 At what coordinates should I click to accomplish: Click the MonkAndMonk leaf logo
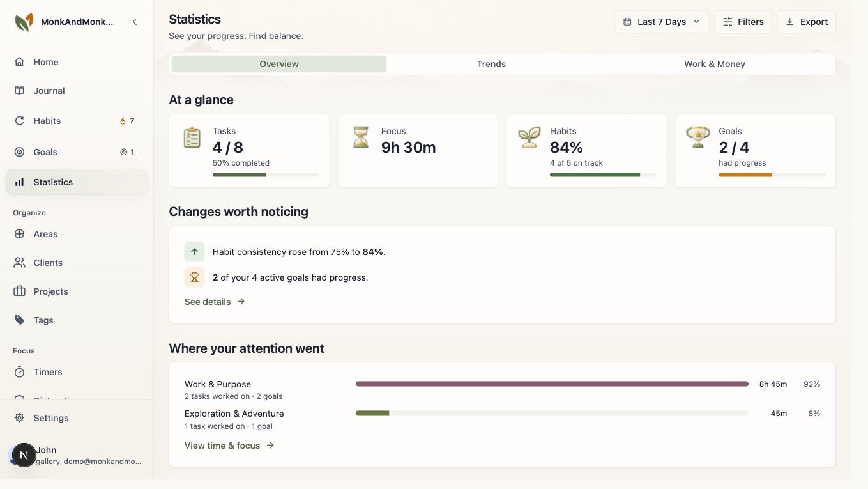point(24,22)
